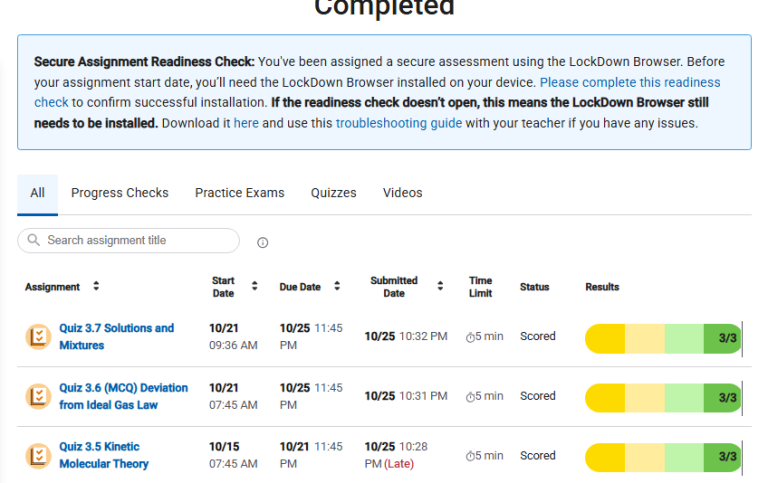This screenshot has height=483, width=768.
Task: Switch to the Practice Exams tab
Action: [240, 193]
